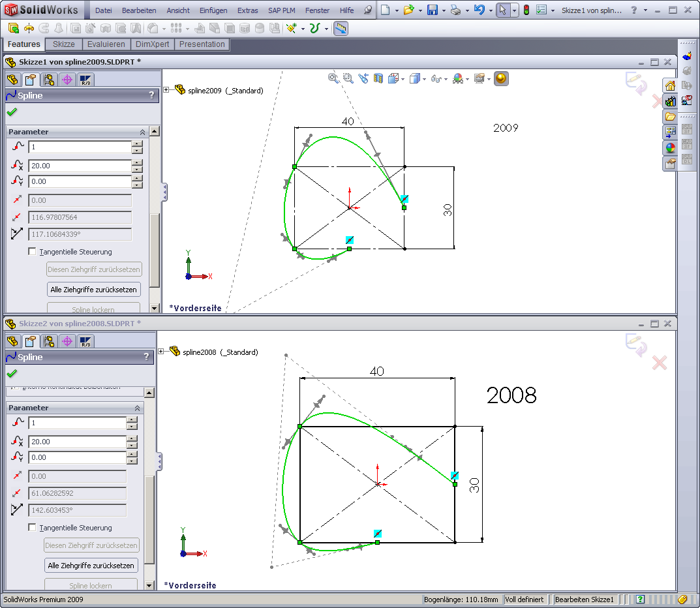Click the Save disk icon
Viewport: 700px width, 608px height.
click(432, 10)
